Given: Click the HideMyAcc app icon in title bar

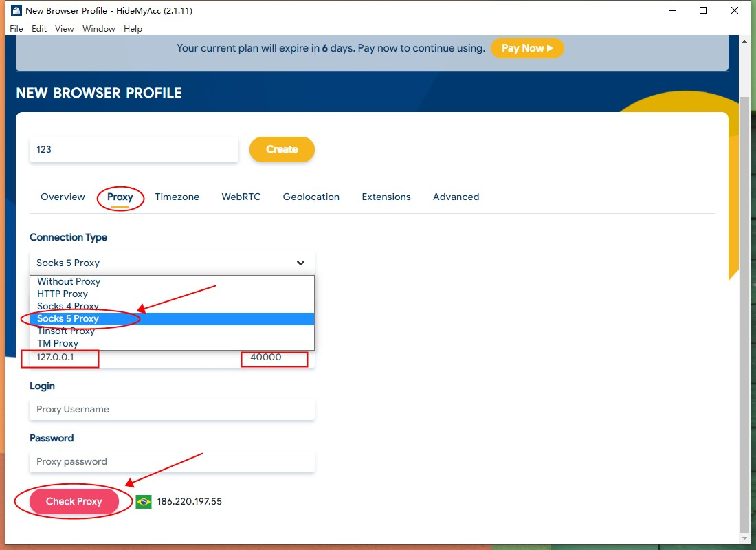Looking at the screenshot, I should [16, 10].
